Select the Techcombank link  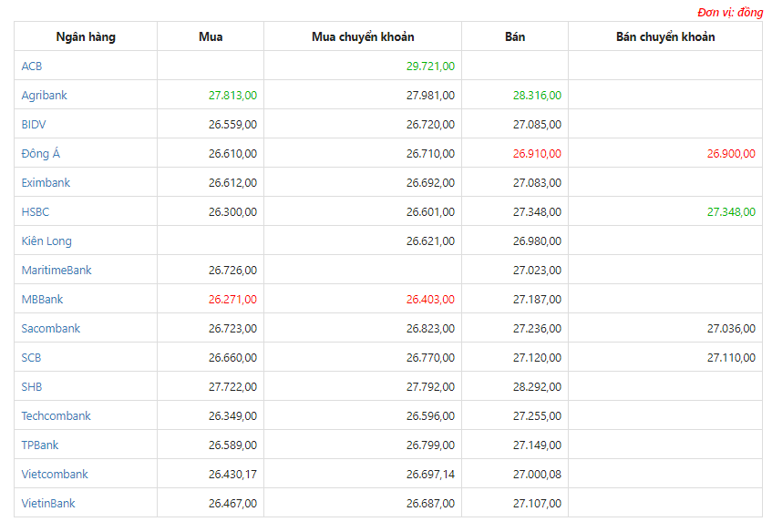[x=56, y=416]
